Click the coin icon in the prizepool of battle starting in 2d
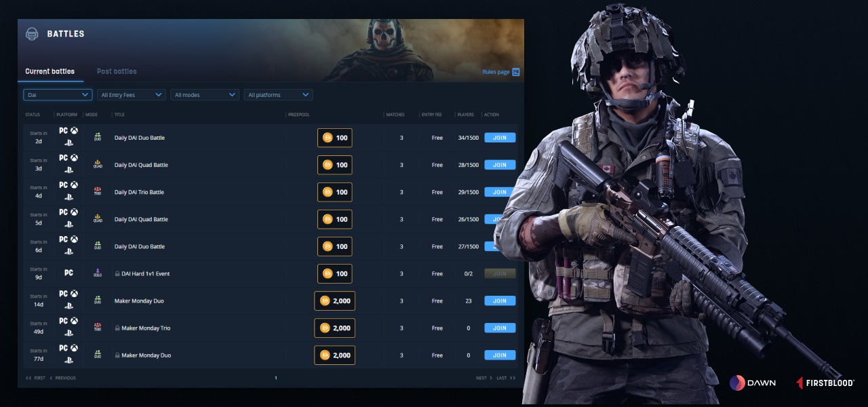The height and width of the screenshot is (407, 868). [328, 138]
